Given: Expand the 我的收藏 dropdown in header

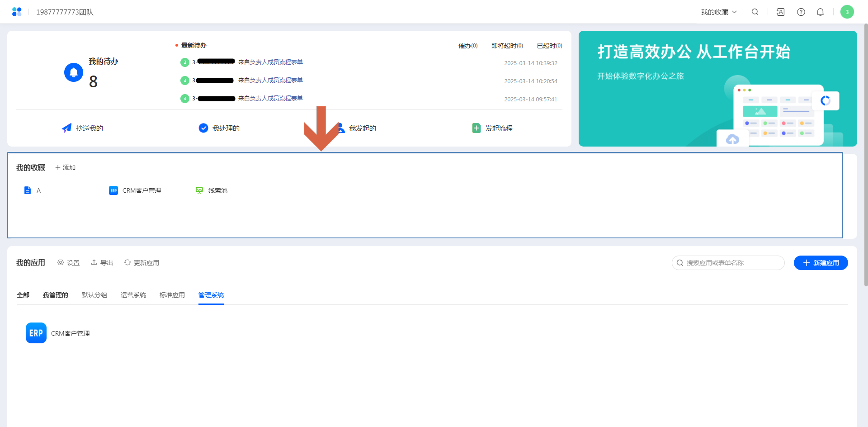Looking at the screenshot, I should (x=718, y=12).
